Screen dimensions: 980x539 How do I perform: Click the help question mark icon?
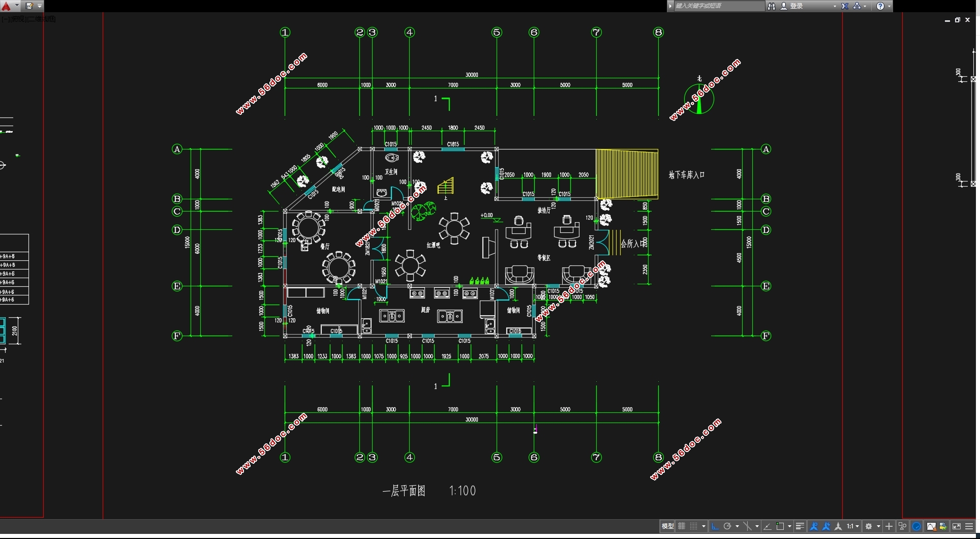click(880, 6)
